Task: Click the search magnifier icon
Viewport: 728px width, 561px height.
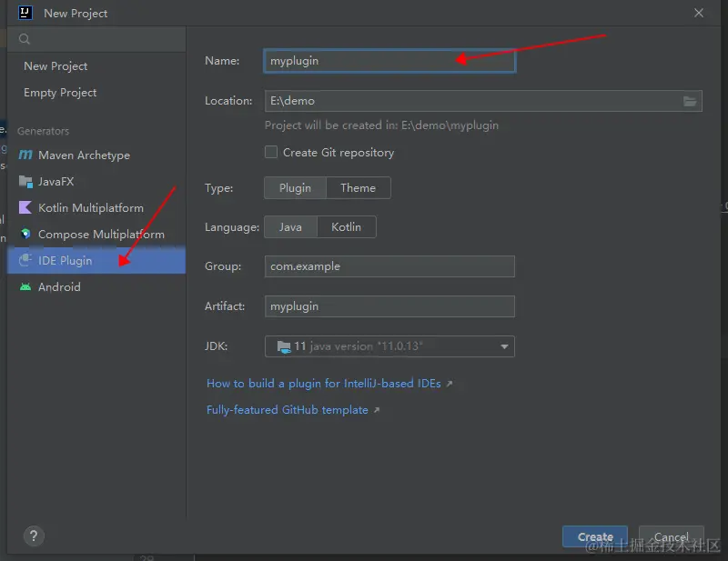Action: coord(25,39)
